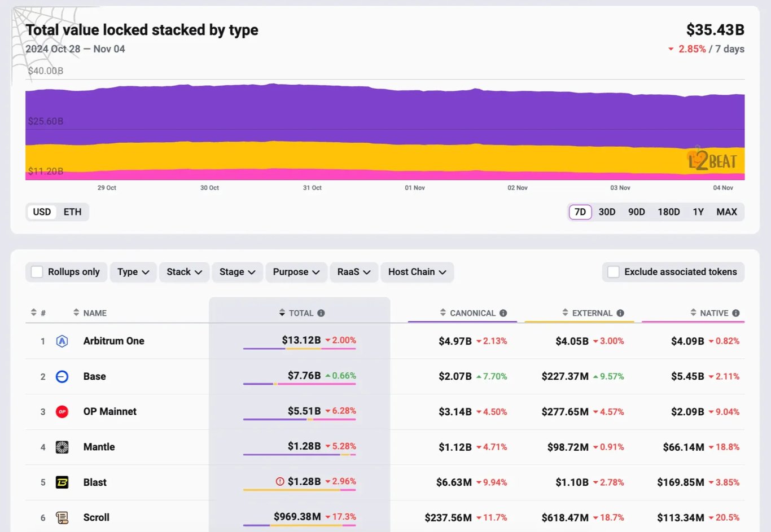771x532 pixels.
Task: Click the Mantle logo icon
Action: [62, 447]
